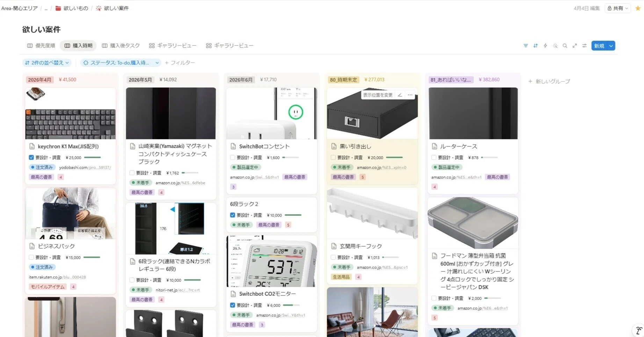Open the 黒い引き出し card more options

pyautogui.click(x=410, y=95)
